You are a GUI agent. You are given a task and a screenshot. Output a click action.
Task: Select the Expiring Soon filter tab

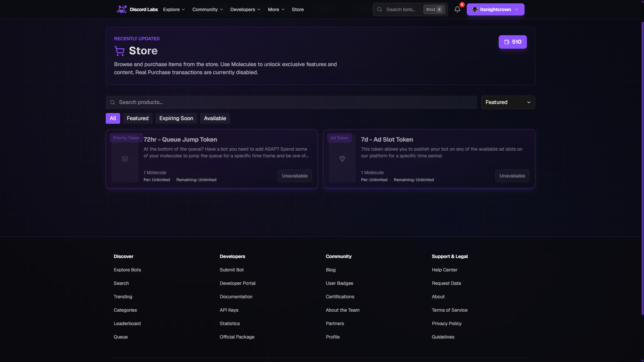tap(176, 118)
